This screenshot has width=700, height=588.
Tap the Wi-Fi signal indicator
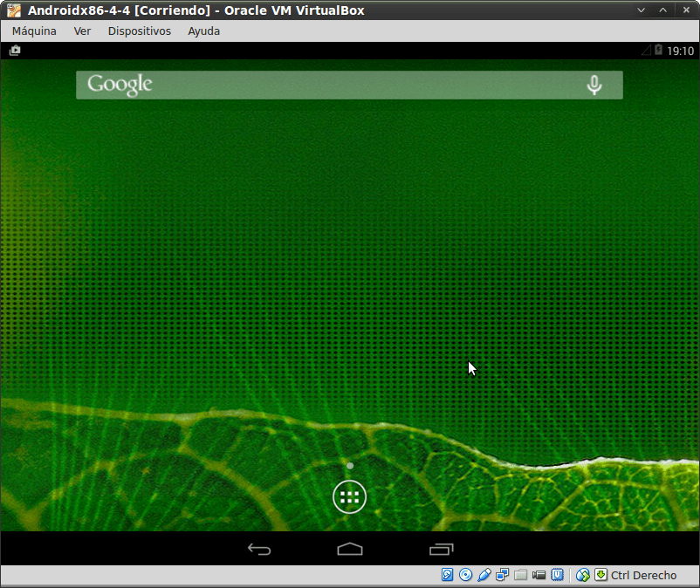click(648, 50)
